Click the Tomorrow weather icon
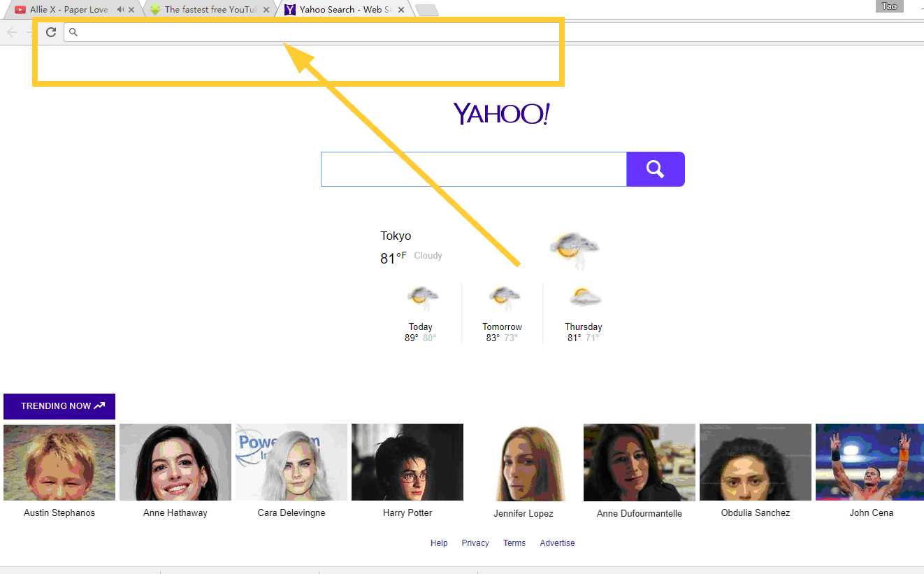 503,298
